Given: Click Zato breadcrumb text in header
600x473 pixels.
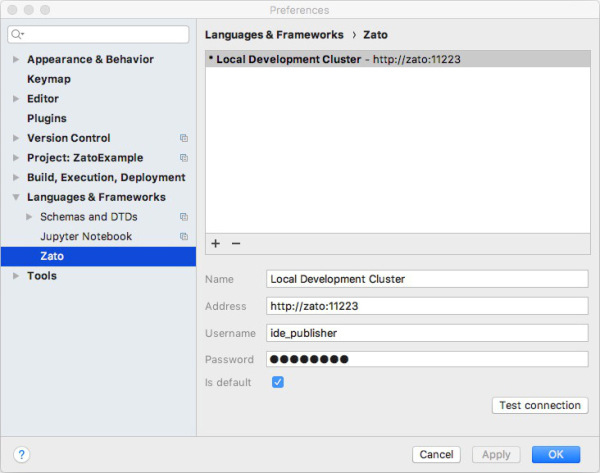Looking at the screenshot, I should click(x=375, y=35).
